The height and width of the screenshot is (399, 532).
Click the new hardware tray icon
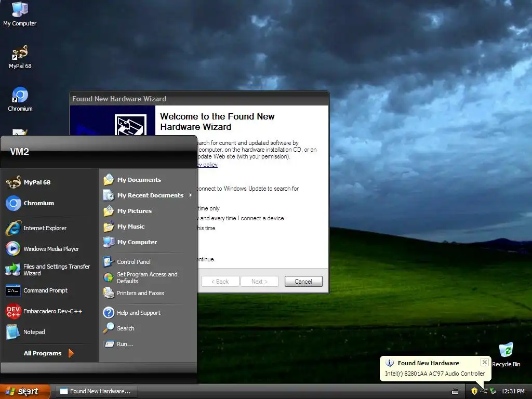tap(493, 391)
